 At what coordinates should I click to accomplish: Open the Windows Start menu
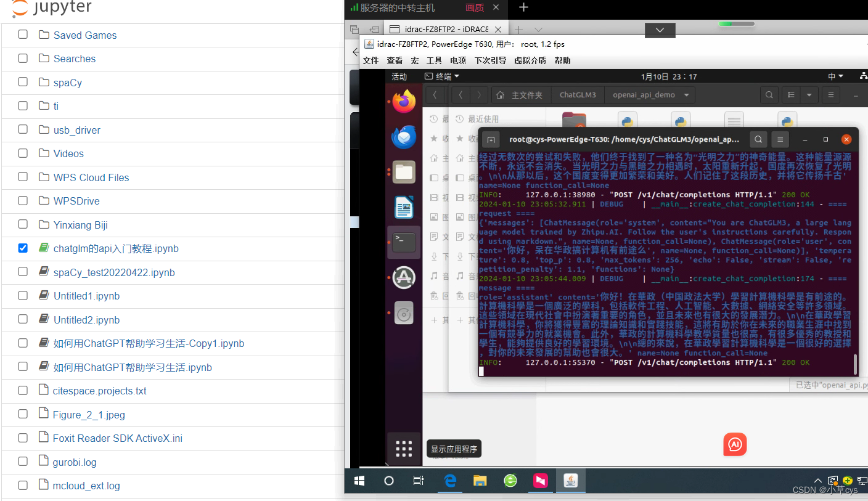tap(359, 481)
